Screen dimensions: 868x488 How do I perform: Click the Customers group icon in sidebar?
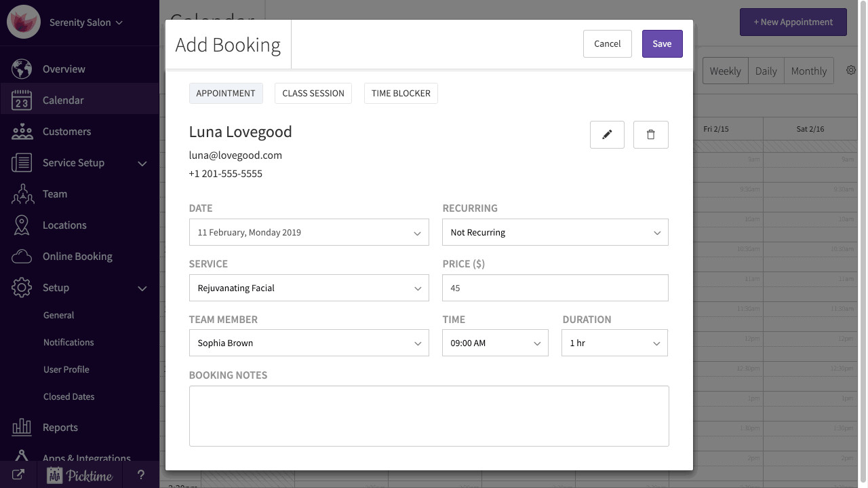(22, 132)
